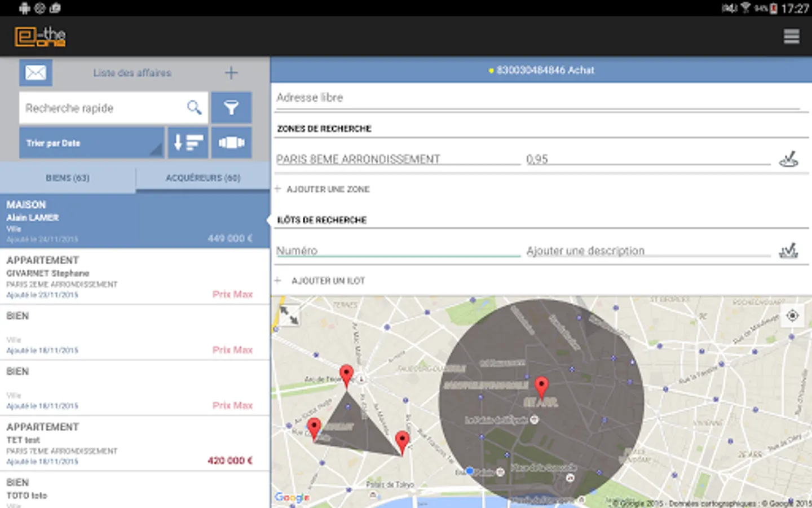
Task: Click AJOUTER UN ILOT
Action: pyautogui.click(x=328, y=281)
